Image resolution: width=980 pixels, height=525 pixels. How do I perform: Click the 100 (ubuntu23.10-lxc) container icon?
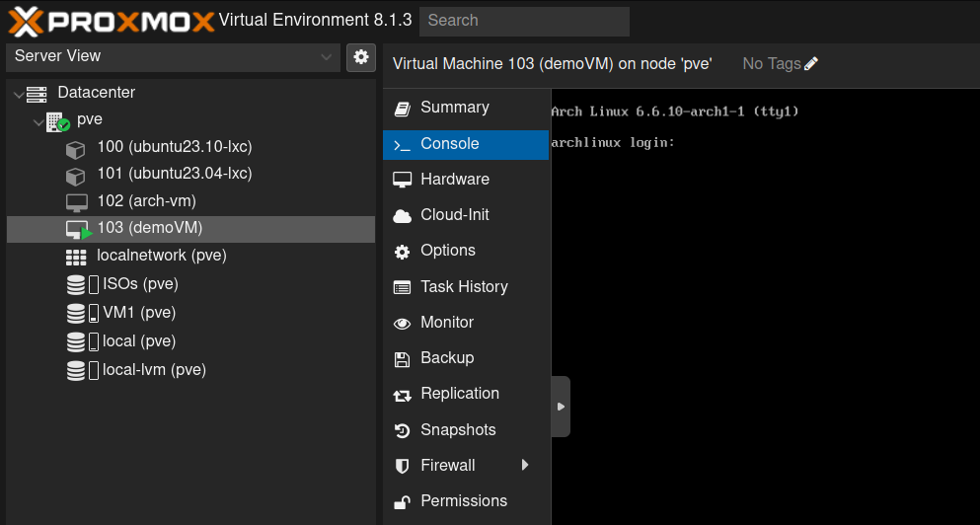[x=76, y=148]
